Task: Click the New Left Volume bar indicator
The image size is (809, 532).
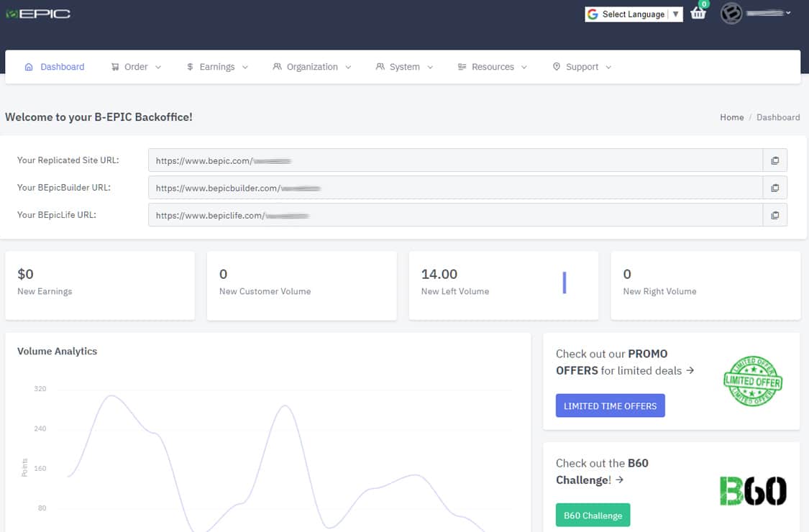Action: [565, 283]
